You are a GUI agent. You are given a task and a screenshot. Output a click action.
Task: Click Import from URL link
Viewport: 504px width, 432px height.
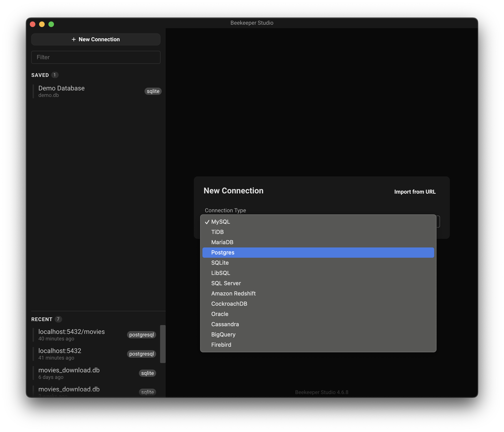pos(415,192)
